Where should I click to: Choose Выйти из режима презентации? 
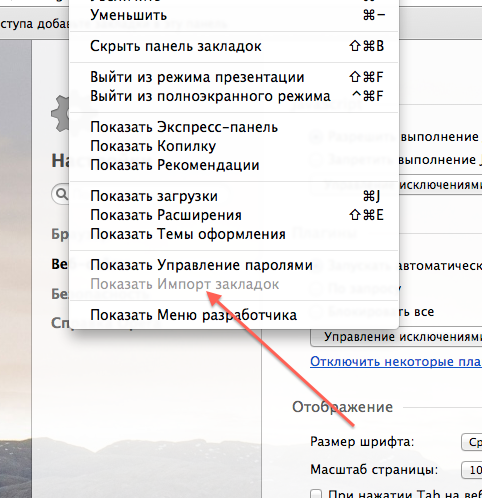[x=234, y=77]
